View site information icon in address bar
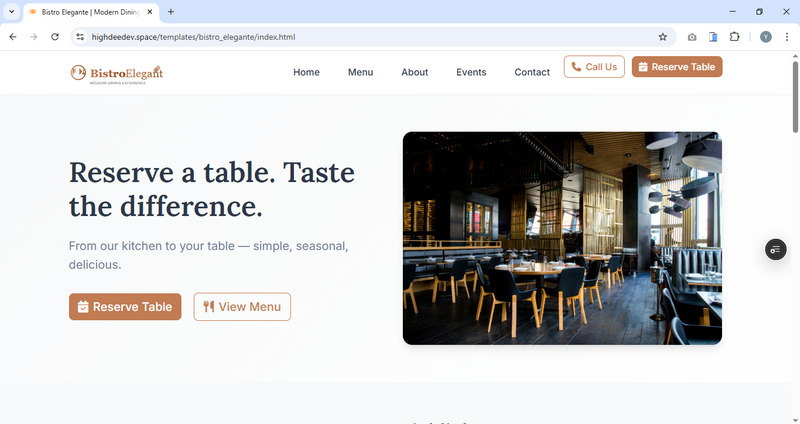 pyautogui.click(x=80, y=37)
